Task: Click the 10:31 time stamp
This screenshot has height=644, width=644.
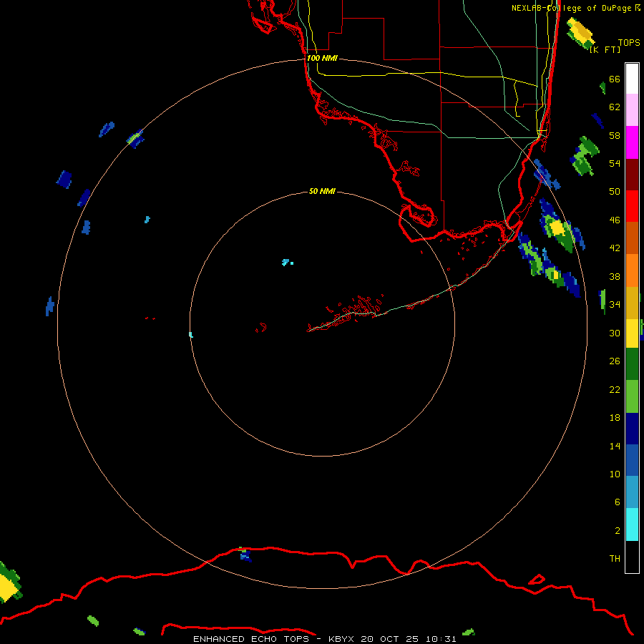Action: [x=441, y=639]
